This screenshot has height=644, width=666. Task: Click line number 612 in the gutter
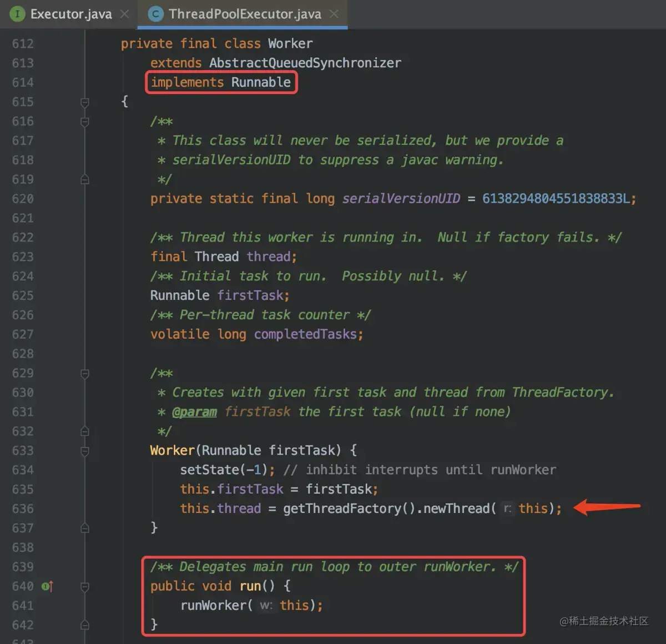(x=23, y=44)
